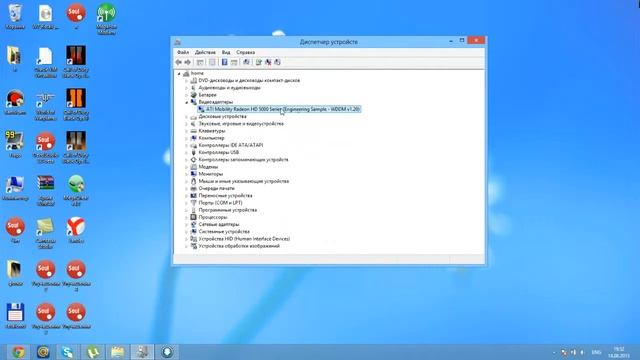640x360 pixels.
Task: Select Контроллеры запоминающих устройств label
Action: tap(243, 160)
